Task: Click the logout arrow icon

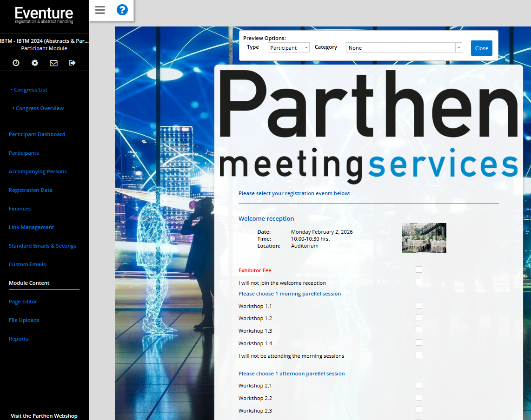Action: [x=72, y=63]
